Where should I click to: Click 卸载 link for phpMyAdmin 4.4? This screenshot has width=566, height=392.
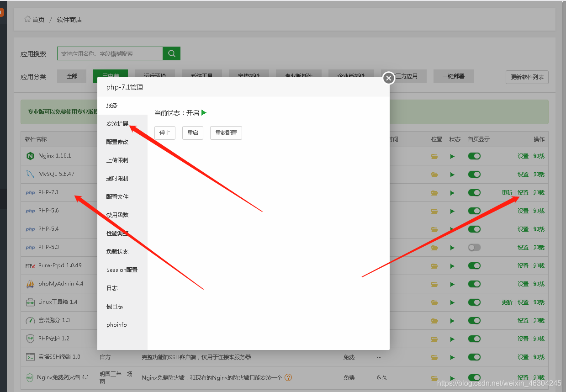[539, 284]
